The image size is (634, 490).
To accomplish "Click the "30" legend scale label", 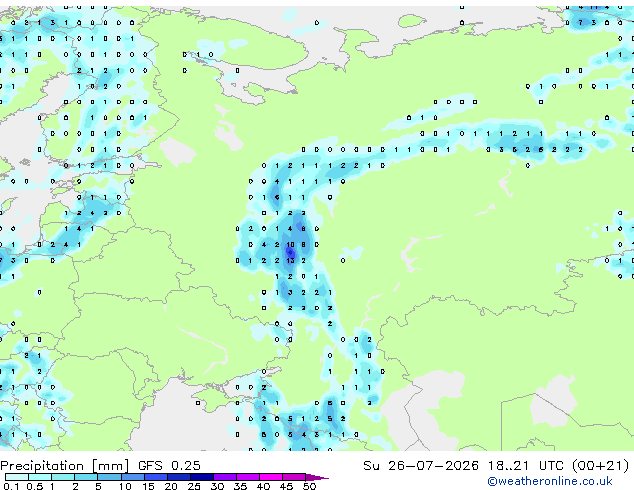I will point(217,486).
